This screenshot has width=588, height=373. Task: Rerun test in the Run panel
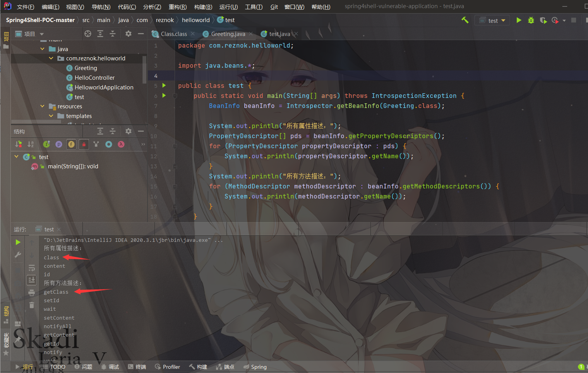click(x=18, y=242)
